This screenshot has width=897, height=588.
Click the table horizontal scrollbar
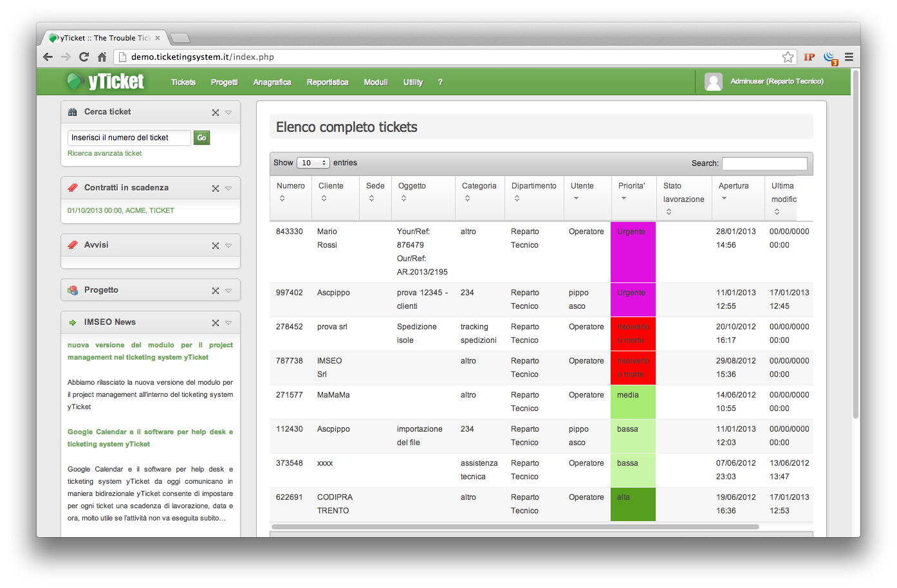click(515, 527)
